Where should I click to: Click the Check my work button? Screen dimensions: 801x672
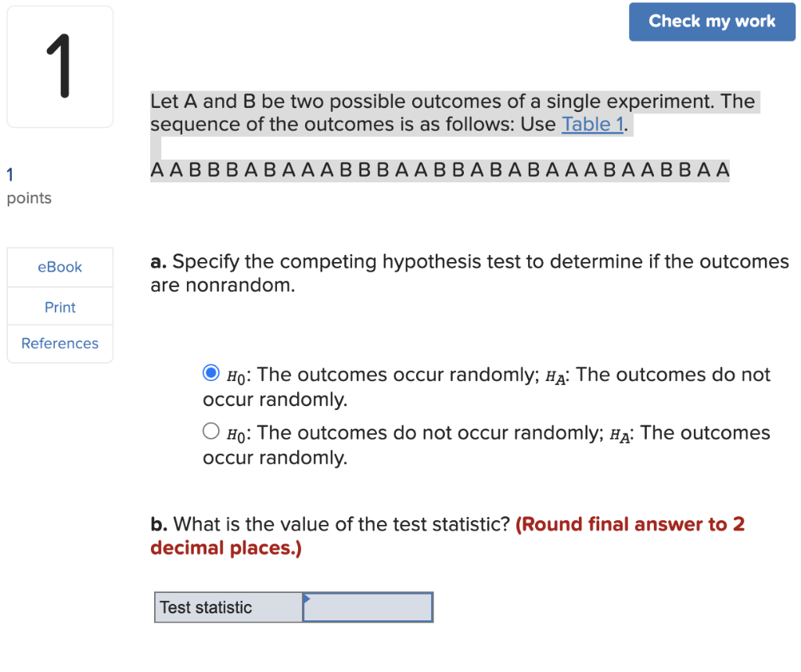pyautogui.click(x=711, y=22)
